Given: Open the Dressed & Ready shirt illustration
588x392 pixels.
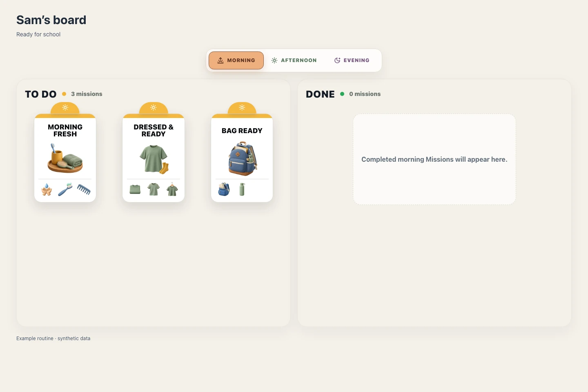Looking at the screenshot, I should pyautogui.click(x=154, y=159).
